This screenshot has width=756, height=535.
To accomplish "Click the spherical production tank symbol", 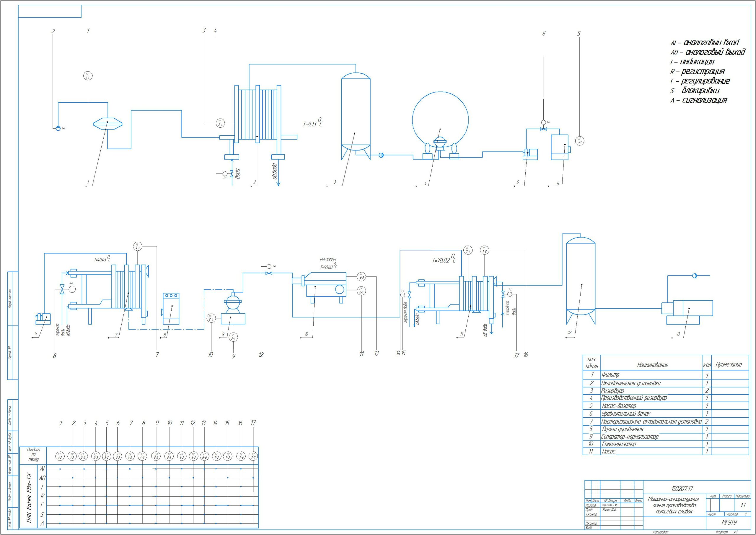I will (440, 120).
